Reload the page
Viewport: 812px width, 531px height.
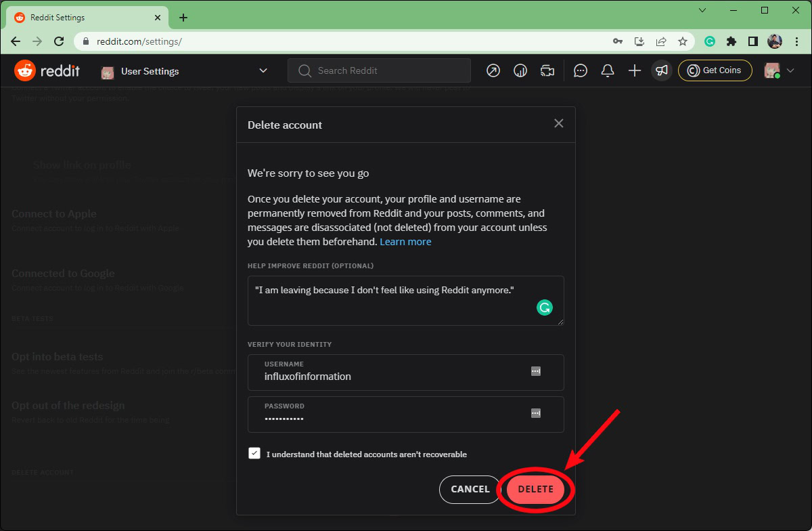59,41
